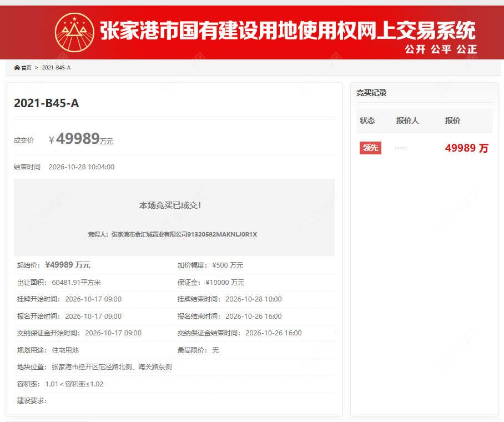Click the 公开 公平 公正 slogan

pyautogui.click(x=441, y=49)
